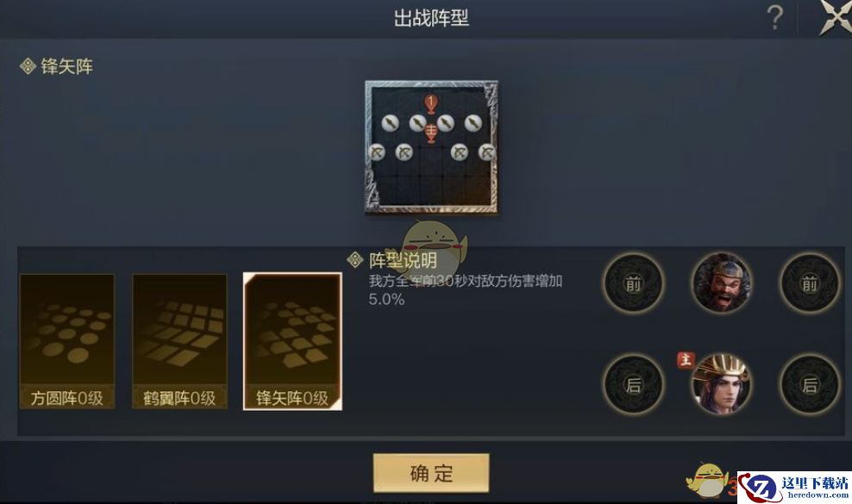
Task: Select the 锋矢阵0级 formation card
Action: [292, 341]
